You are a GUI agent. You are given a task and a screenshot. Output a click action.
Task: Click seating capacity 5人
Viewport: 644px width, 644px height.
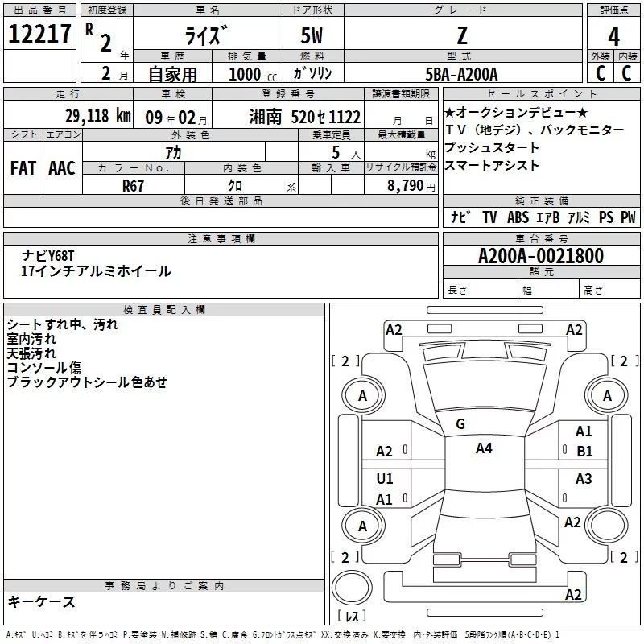[x=346, y=153]
